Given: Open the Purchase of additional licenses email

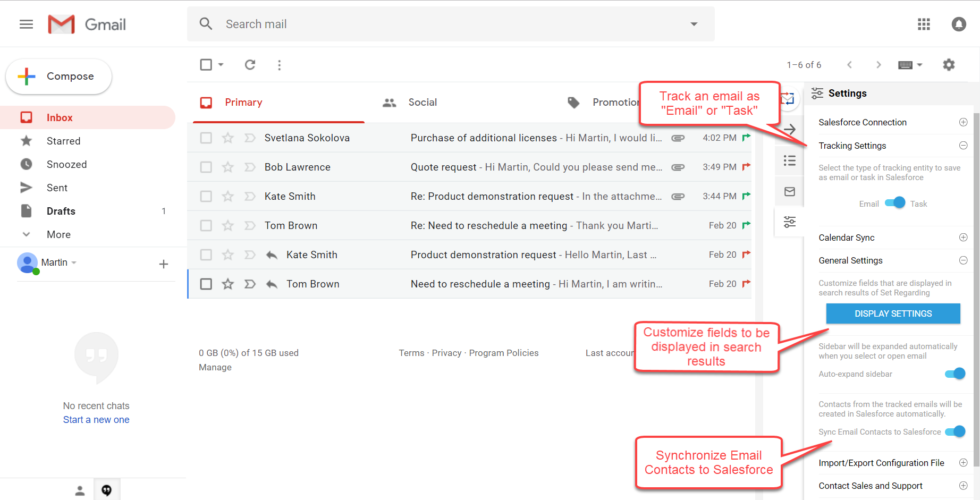Looking at the screenshot, I should 469,138.
